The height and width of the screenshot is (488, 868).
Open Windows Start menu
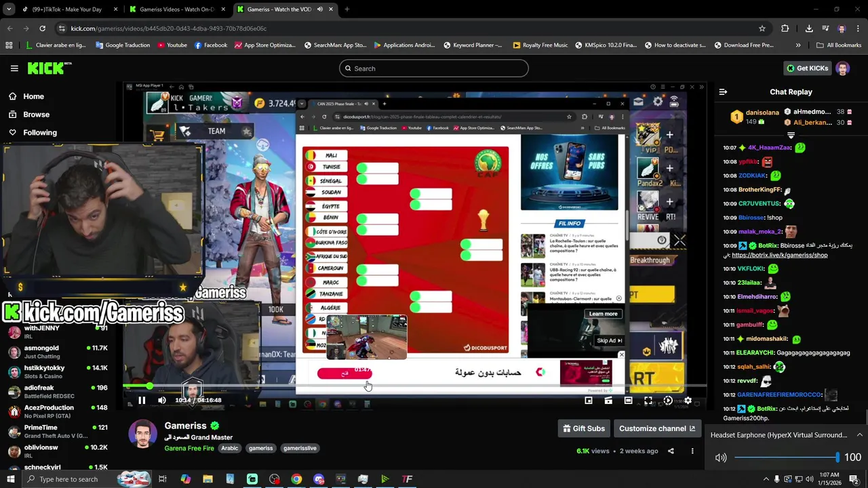pos(10,479)
